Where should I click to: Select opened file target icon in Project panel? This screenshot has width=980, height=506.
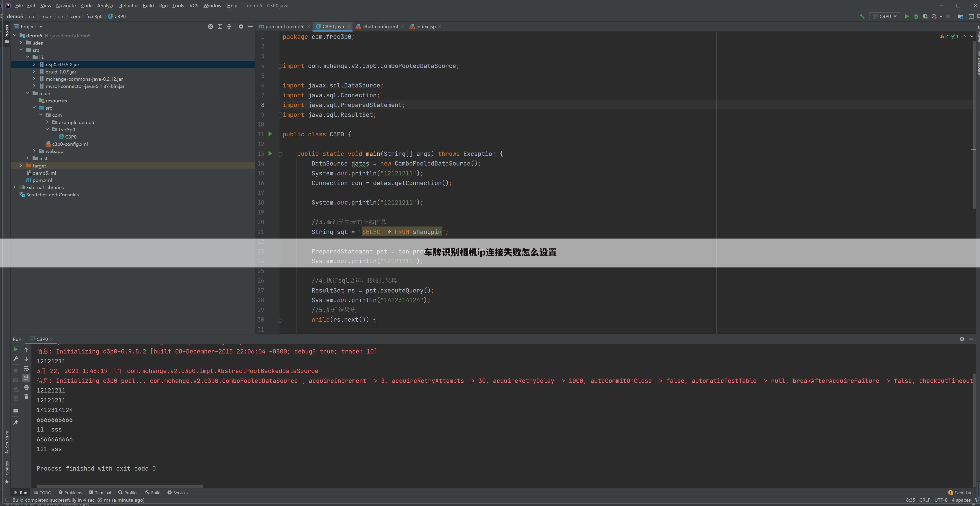click(210, 27)
